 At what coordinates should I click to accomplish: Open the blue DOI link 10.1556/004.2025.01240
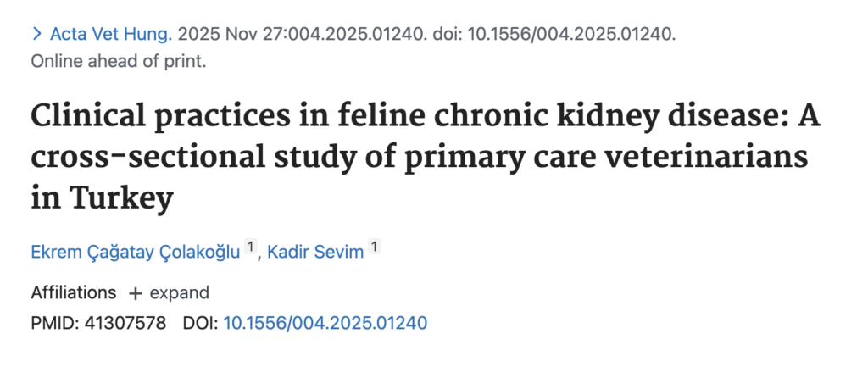(x=325, y=323)
